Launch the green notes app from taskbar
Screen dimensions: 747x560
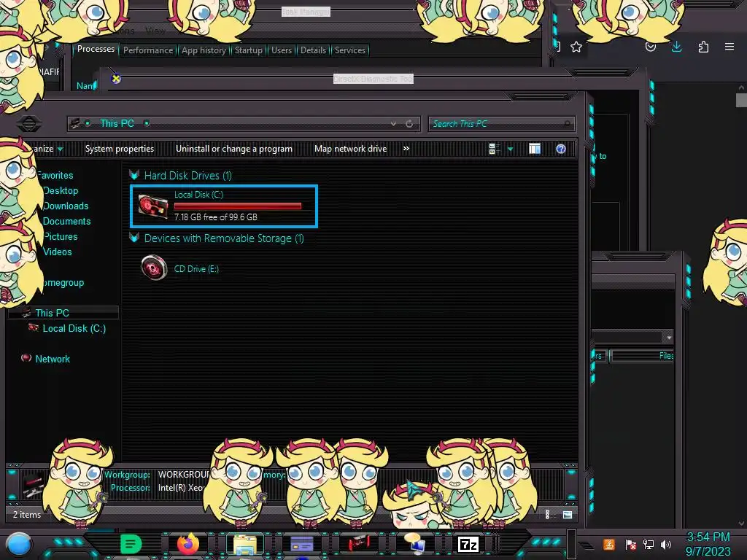point(131,544)
